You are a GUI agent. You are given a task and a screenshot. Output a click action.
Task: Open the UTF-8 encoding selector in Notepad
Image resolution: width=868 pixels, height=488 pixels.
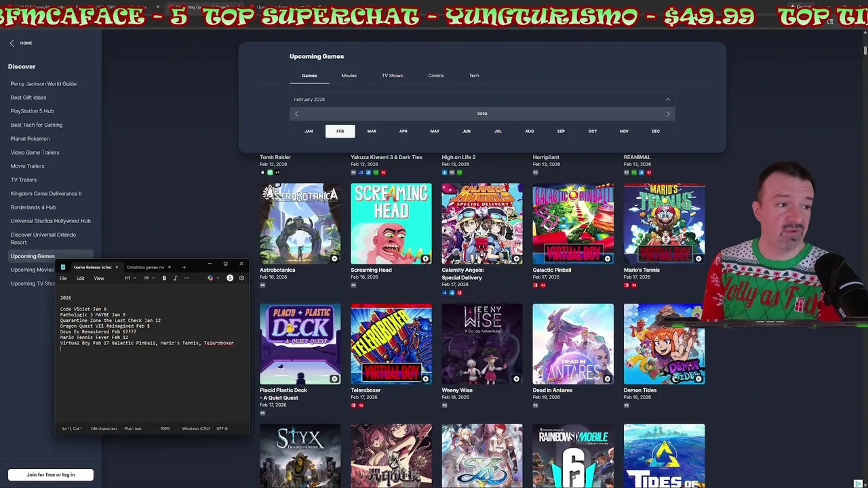222,428
